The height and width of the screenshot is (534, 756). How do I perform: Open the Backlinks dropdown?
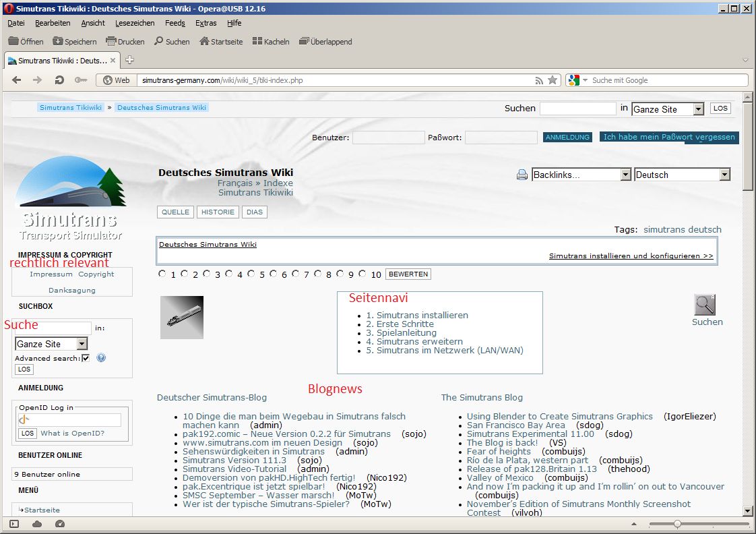point(625,175)
